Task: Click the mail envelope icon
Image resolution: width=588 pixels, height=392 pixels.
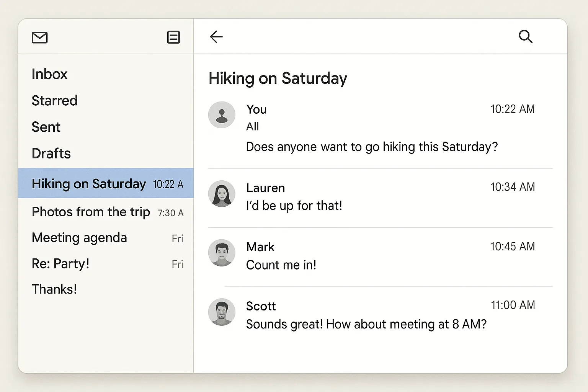Action: tap(39, 38)
